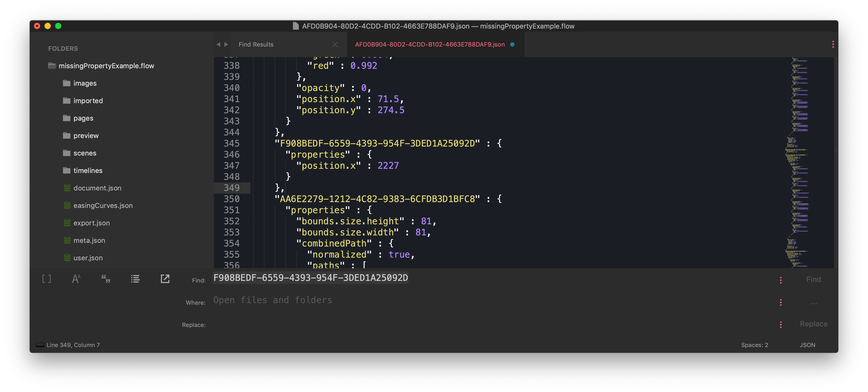Select easingCurves.json in the sidebar
Image resolution: width=868 pixels, height=392 pixels.
103,205
